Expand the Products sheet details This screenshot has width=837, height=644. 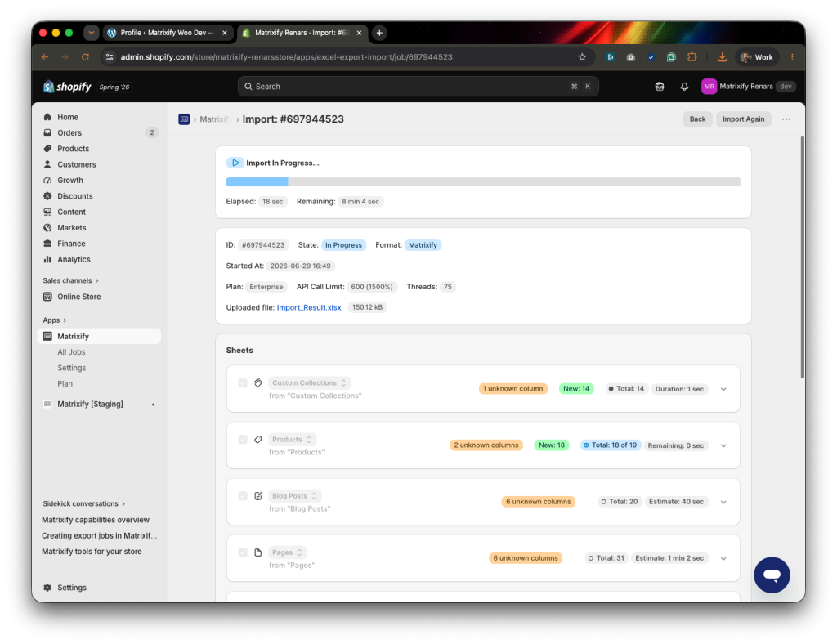724,445
